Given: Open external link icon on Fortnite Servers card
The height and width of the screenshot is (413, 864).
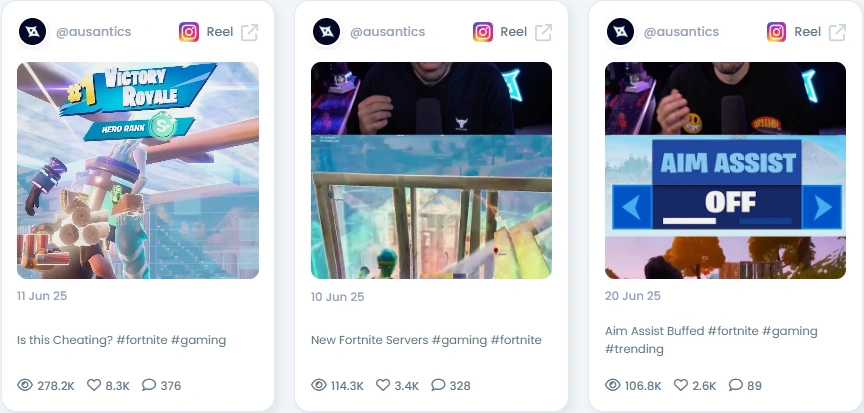Looking at the screenshot, I should [x=543, y=32].
